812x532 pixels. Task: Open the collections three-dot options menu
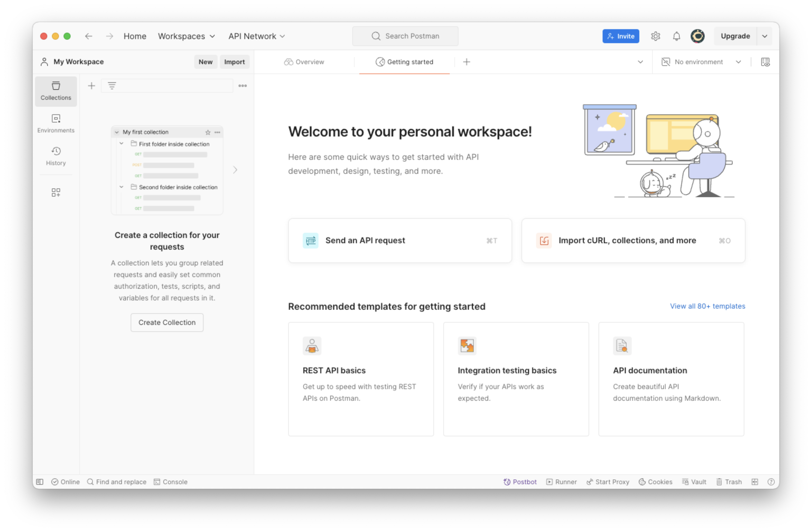(243, 86)
